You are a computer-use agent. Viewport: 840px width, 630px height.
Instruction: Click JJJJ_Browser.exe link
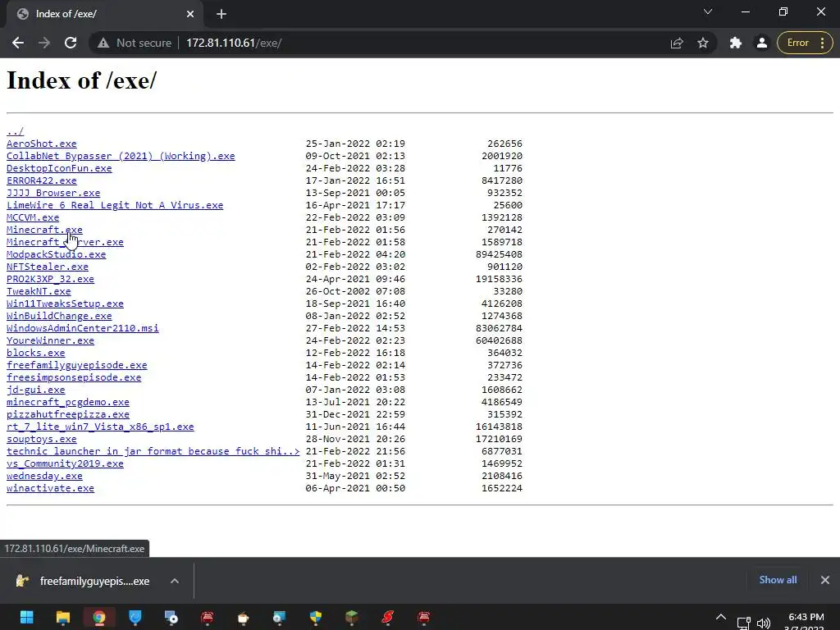53,193
